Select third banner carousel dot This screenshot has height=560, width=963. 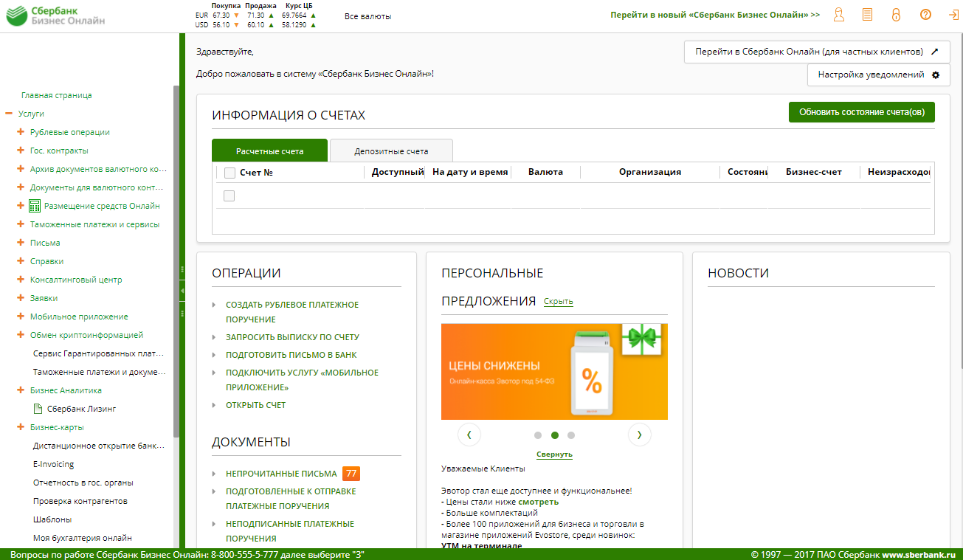point(571,435)
